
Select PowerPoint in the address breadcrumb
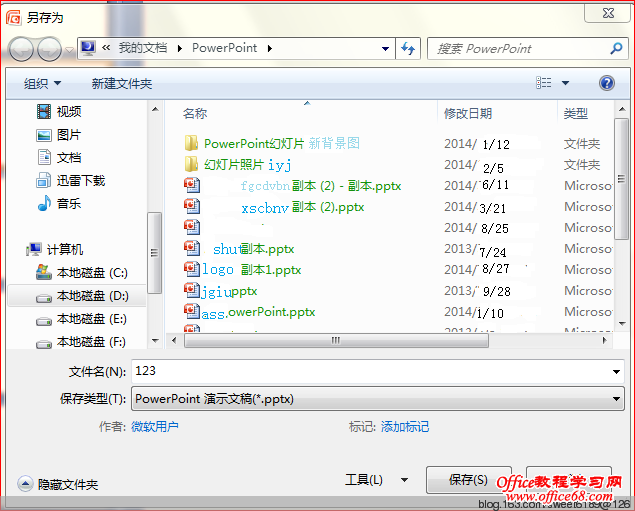pyautogui.click(x=224, y=48)
